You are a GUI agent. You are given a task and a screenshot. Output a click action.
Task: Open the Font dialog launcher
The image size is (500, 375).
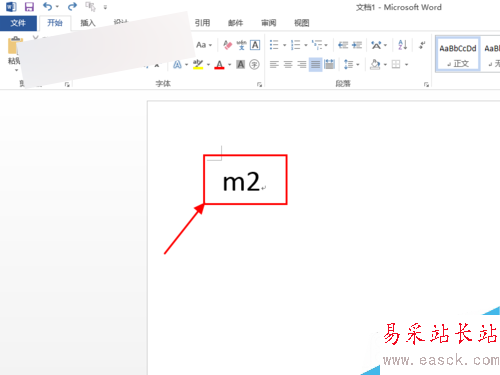pos(259,85)
